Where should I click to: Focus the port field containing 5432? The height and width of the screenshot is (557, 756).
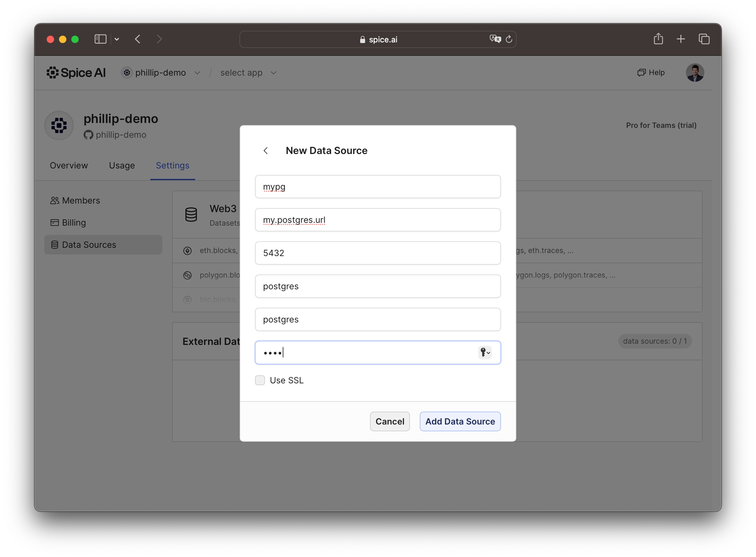coord(377,253)
